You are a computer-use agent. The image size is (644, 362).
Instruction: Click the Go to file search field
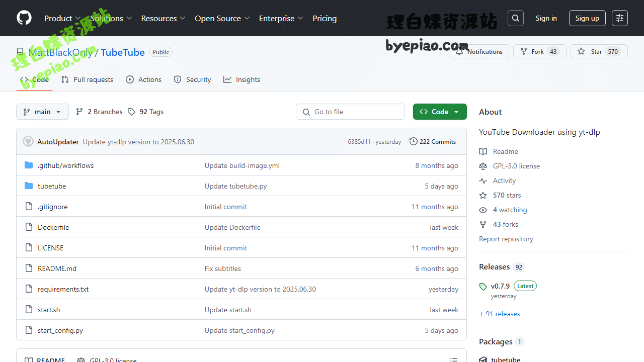click(350, 112)
